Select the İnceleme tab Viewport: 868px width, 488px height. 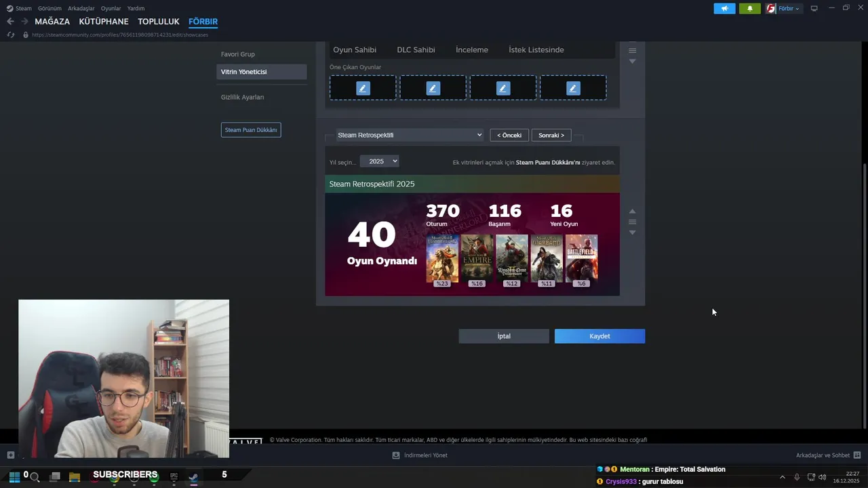472,49
